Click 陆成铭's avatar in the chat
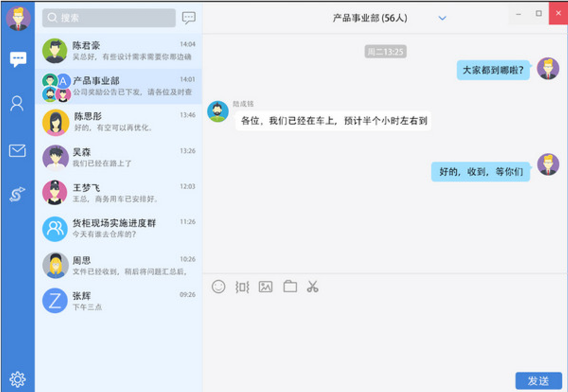 [218, 112]
